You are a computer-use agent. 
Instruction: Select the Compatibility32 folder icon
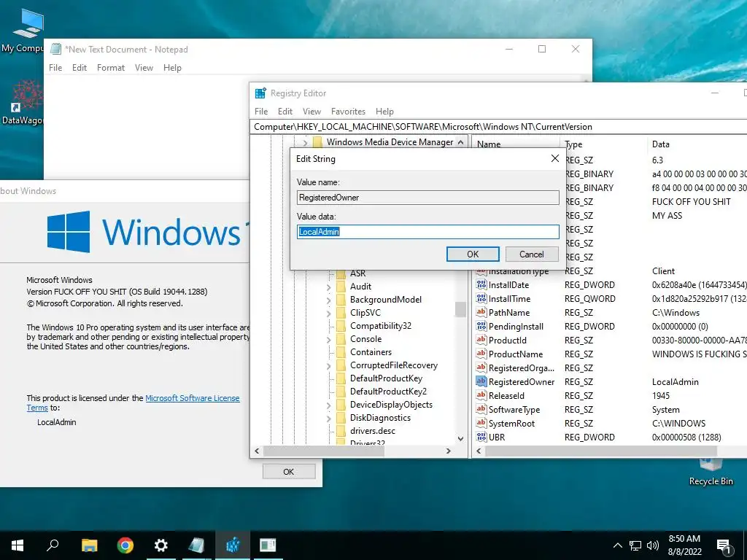[x=341, y=326]
